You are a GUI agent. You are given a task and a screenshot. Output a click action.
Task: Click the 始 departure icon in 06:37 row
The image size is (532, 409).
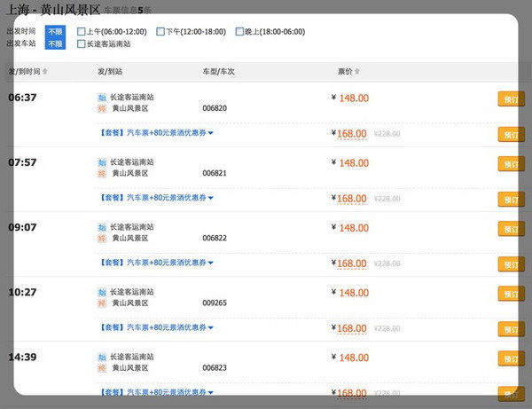(x=102, y=98)
